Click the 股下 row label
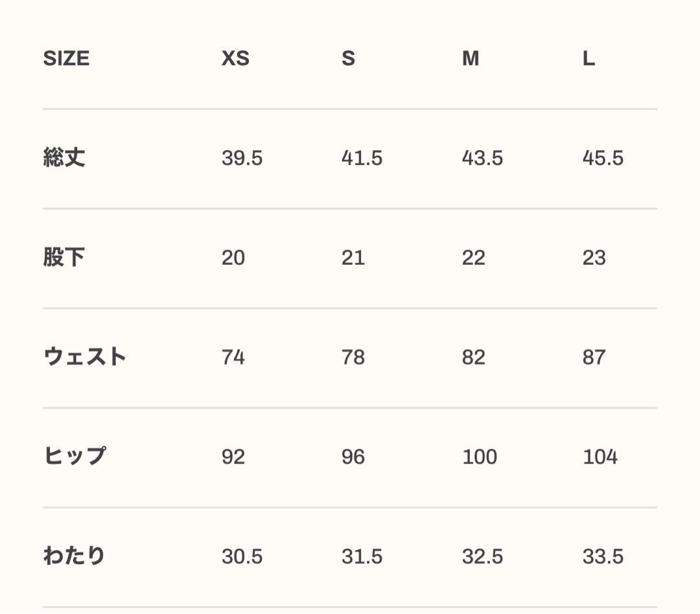700x614 pixels. [64, 258]
